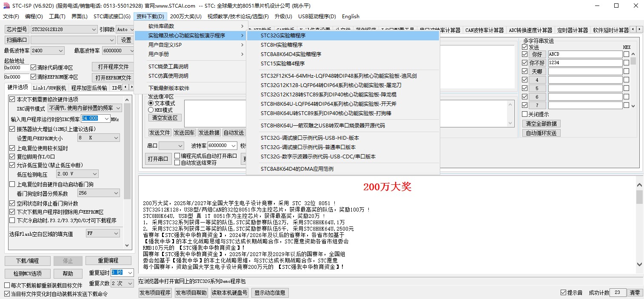Open the 最高波特率 6000000 dropdown
Screen dimensions: 644x299
(118, 51)
